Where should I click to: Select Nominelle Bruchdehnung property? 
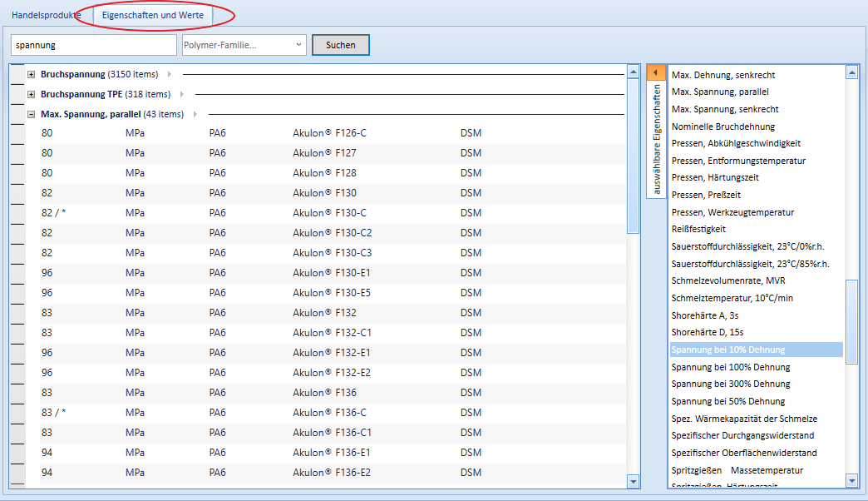723,126
